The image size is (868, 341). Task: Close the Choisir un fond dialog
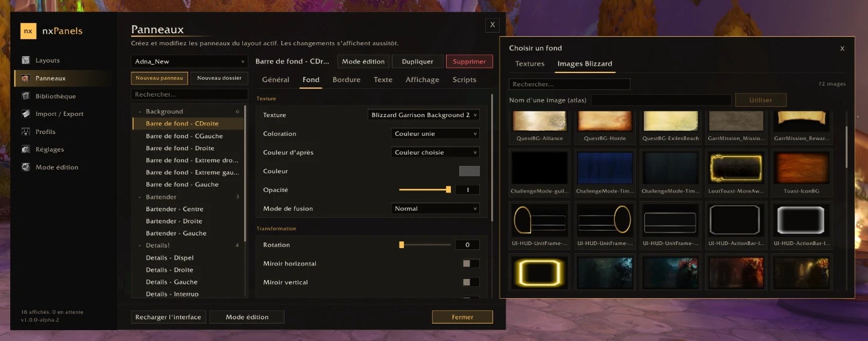(842, 48)
